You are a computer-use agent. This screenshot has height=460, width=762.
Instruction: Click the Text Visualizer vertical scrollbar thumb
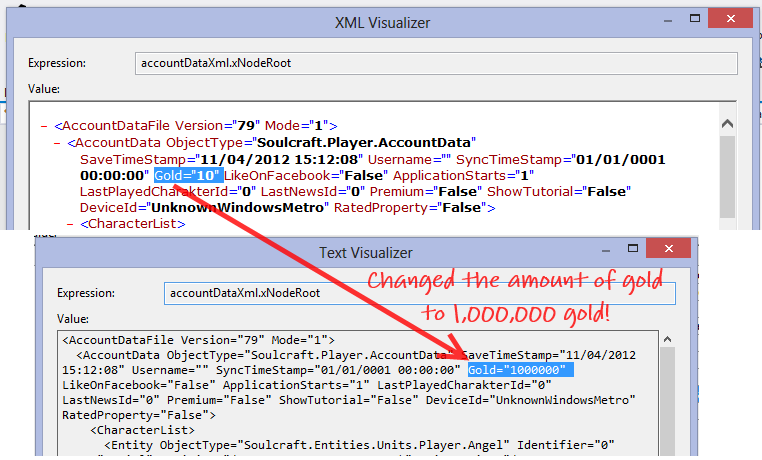point(668,401)
